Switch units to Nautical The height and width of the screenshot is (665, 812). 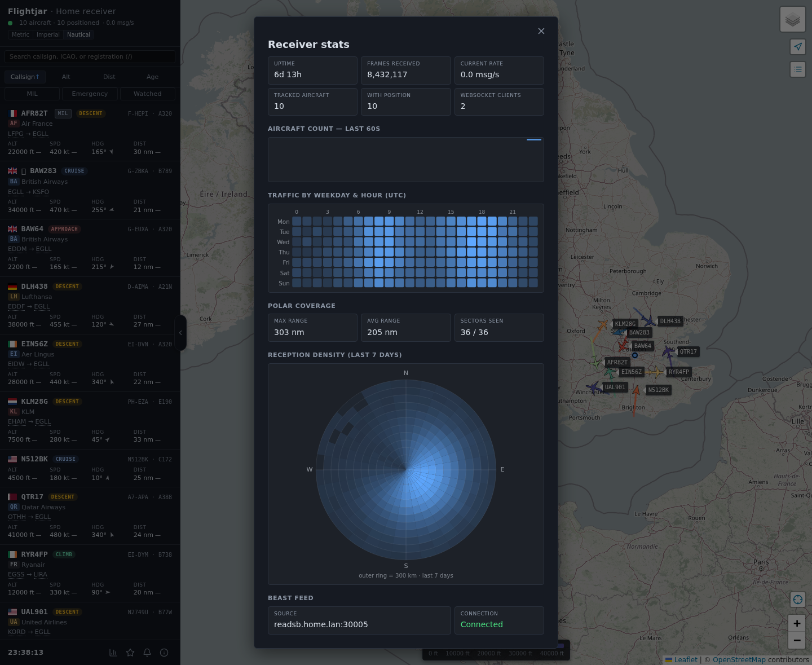[x=78, y=34]
